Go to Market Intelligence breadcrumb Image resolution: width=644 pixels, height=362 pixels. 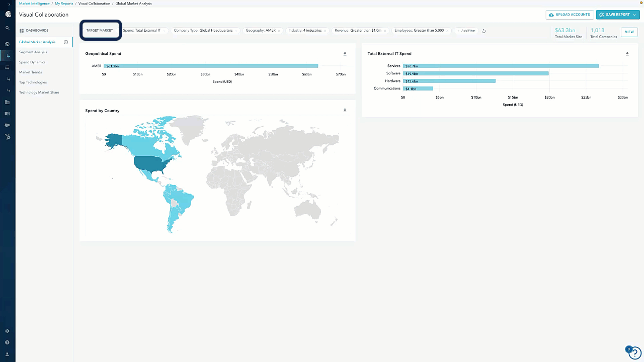point(34,4)
